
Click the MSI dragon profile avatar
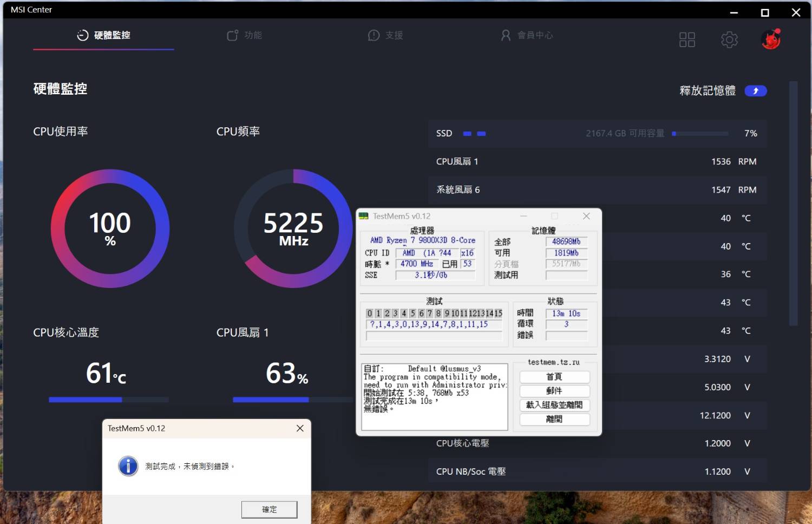pyautogui.click(x=771, y=39)
